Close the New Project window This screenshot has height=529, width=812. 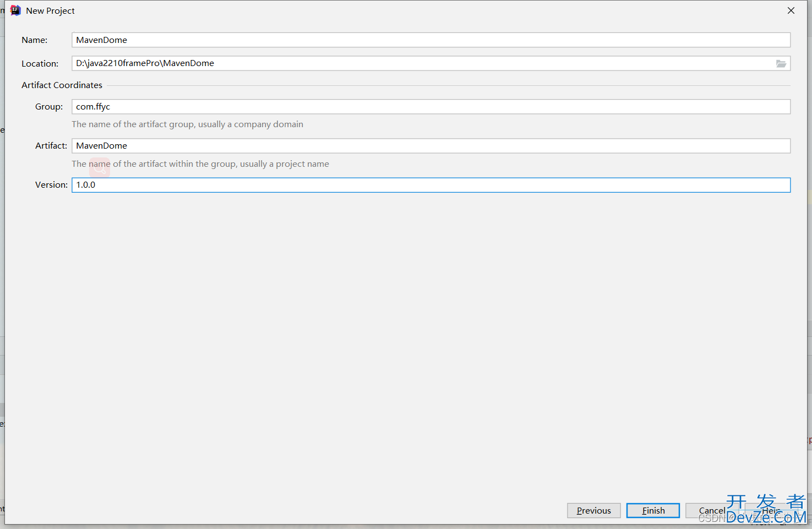(x=791, y=10)
